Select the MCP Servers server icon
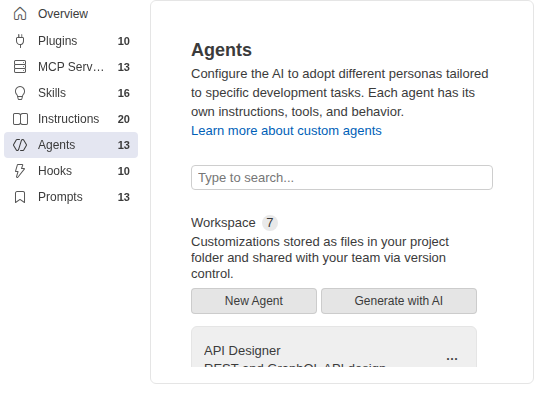550x400 pixels. (x=20, y=67)
